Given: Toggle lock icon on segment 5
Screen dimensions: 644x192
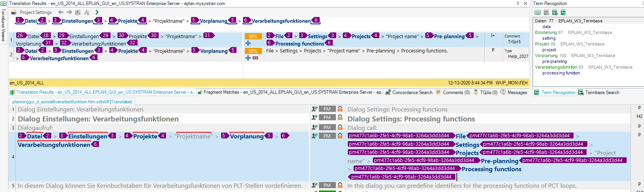Looking at the screenshot, I should [x=340, y=185].
